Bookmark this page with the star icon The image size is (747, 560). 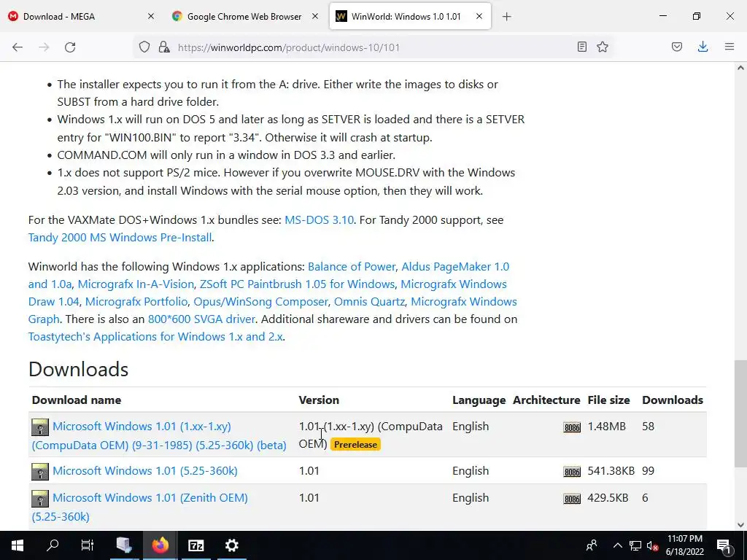pos(603,47)
